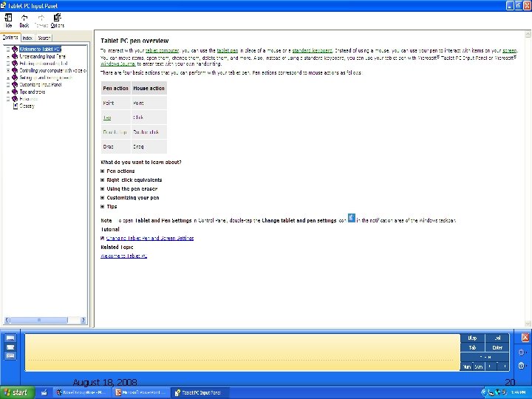Switch Input Panel to on-screen keyboard
The height and width of the screenshot is (399, 532).
(10, 355)
